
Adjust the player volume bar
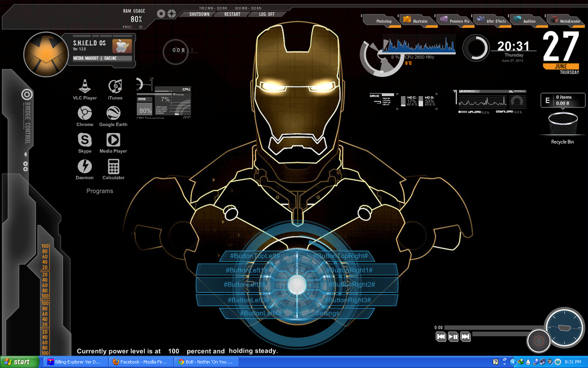coord(500,334)
